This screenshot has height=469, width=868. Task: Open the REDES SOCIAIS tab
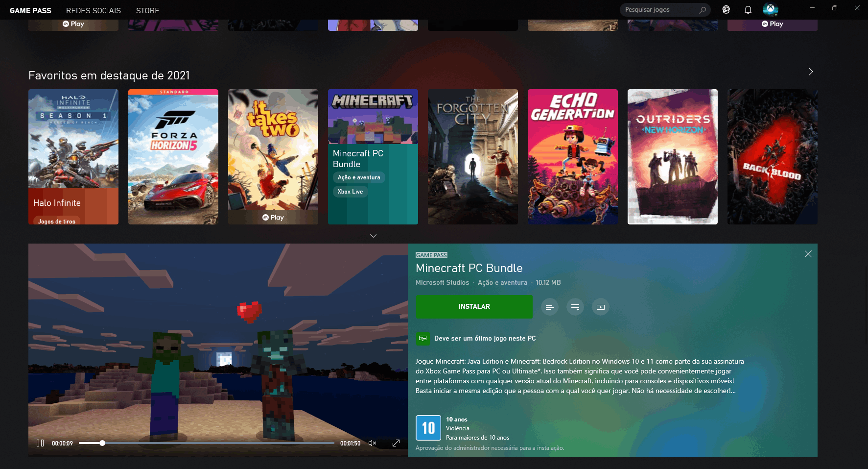pyautogui.click(x=94, y=10)
